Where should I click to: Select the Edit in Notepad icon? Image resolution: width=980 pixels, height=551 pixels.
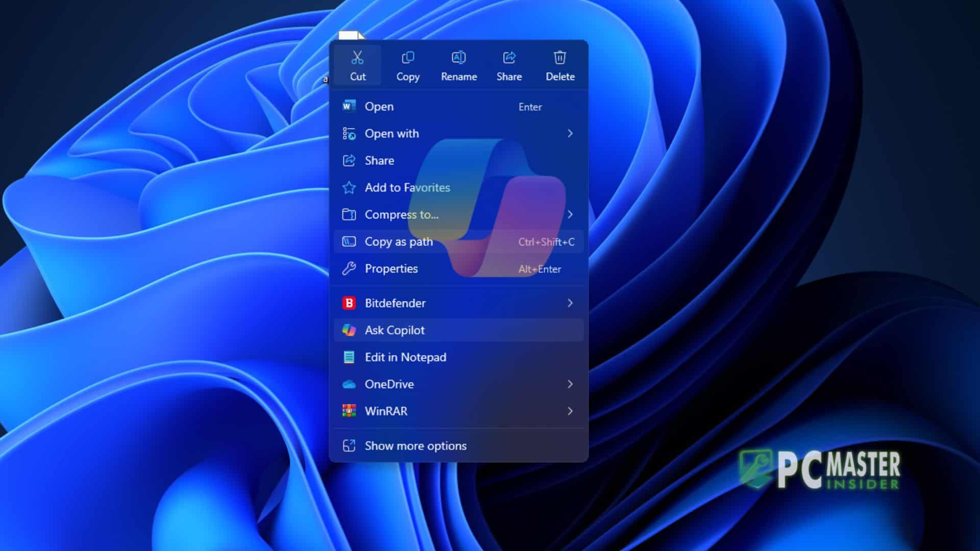pos(349,357)
